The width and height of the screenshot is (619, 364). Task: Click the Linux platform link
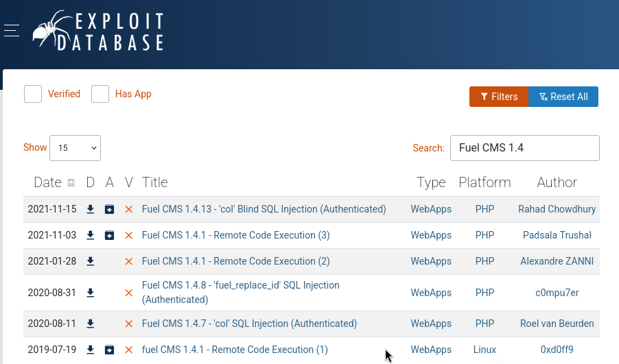[484, 350]
